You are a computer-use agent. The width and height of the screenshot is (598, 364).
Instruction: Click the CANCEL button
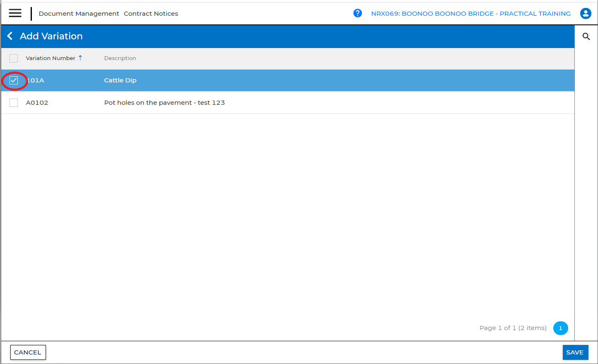[28, 352]
